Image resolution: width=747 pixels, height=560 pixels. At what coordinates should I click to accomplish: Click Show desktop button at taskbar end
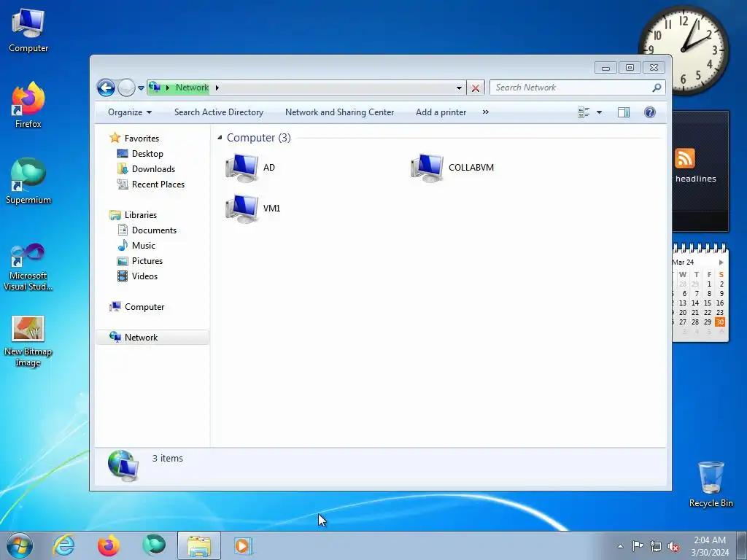pyautogui.click(x=742, y=545)
